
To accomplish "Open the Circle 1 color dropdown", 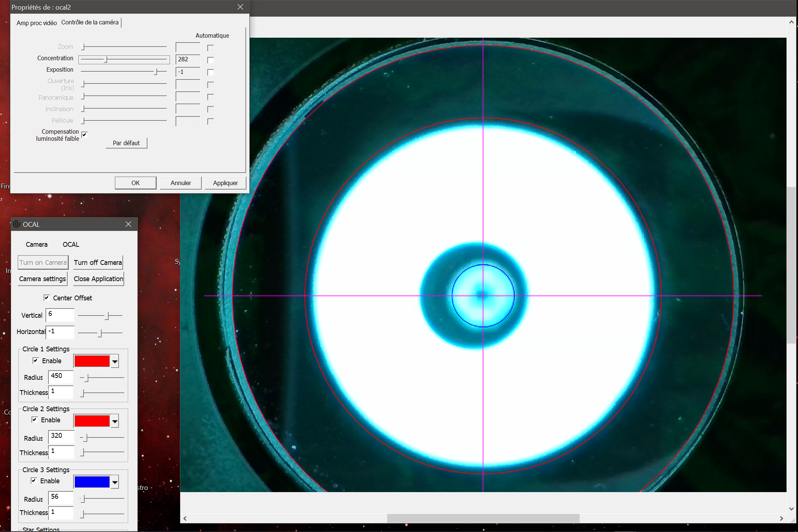I will pos(115,361).
